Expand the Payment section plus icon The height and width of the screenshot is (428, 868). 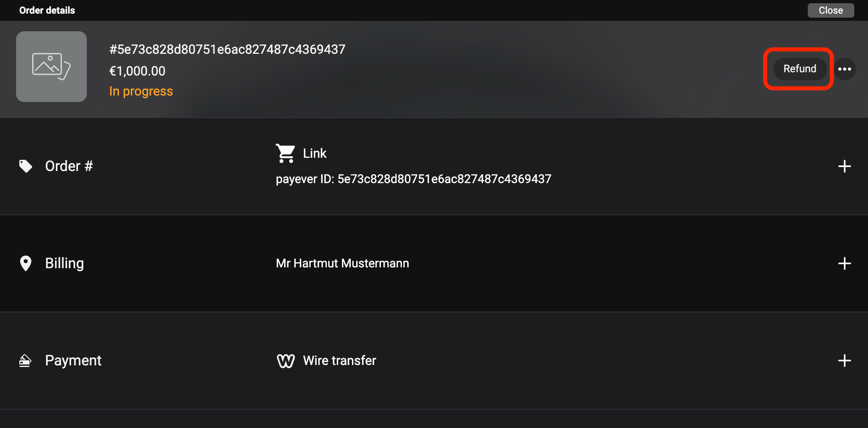click(x=845, y=361)
